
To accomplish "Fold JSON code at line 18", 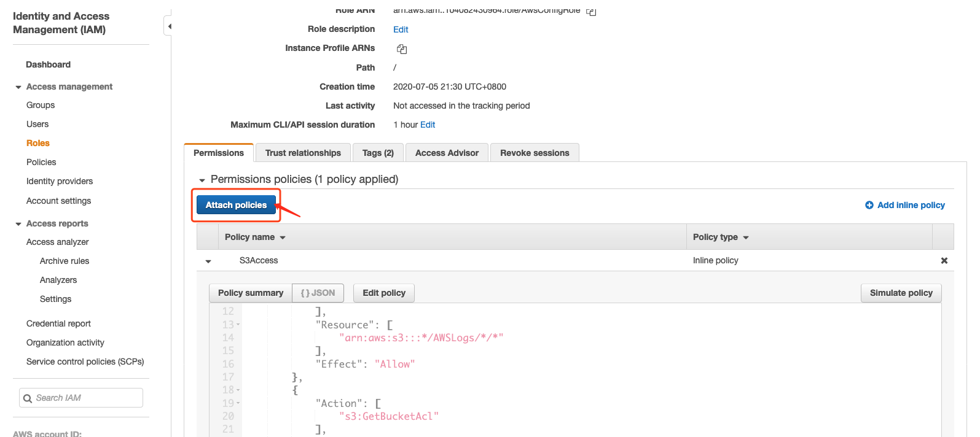I will tap(238, 390).
